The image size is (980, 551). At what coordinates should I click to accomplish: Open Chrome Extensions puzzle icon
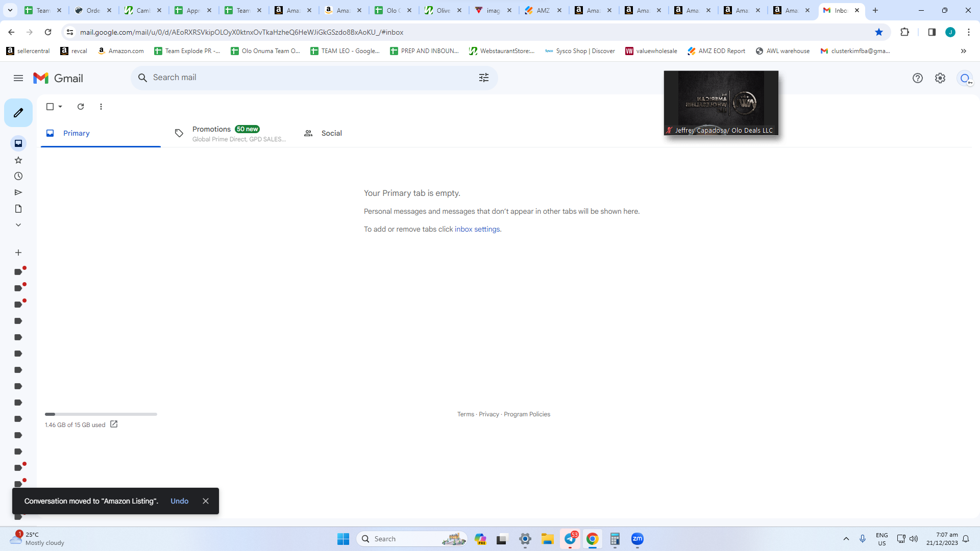point(904,32)
